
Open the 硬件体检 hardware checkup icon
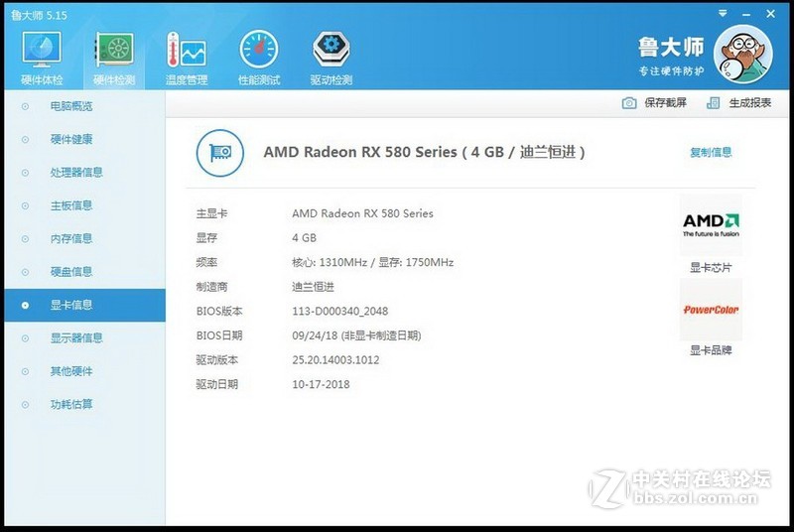pos(42,59)
